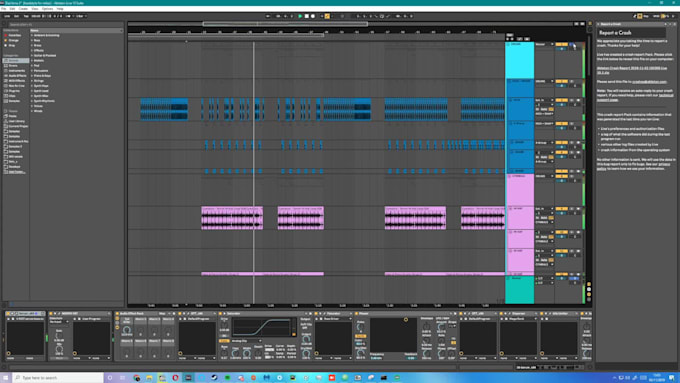Select Audio Effects category in browser
Screen dimensions: 680x383
click(x=17, y=75)
